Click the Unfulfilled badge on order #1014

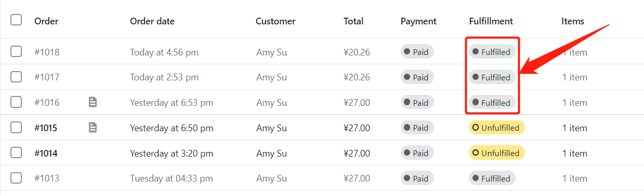click(497, 153)
